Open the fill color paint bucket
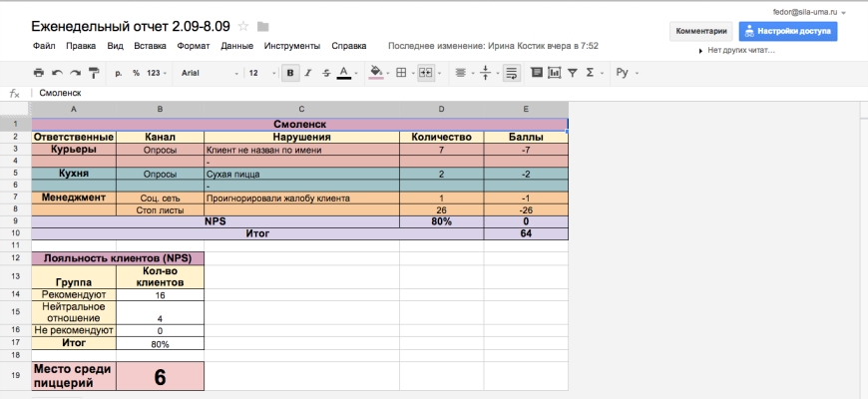Image resolution: width=868 pixels, height=399 pixels. pos(377,73)
